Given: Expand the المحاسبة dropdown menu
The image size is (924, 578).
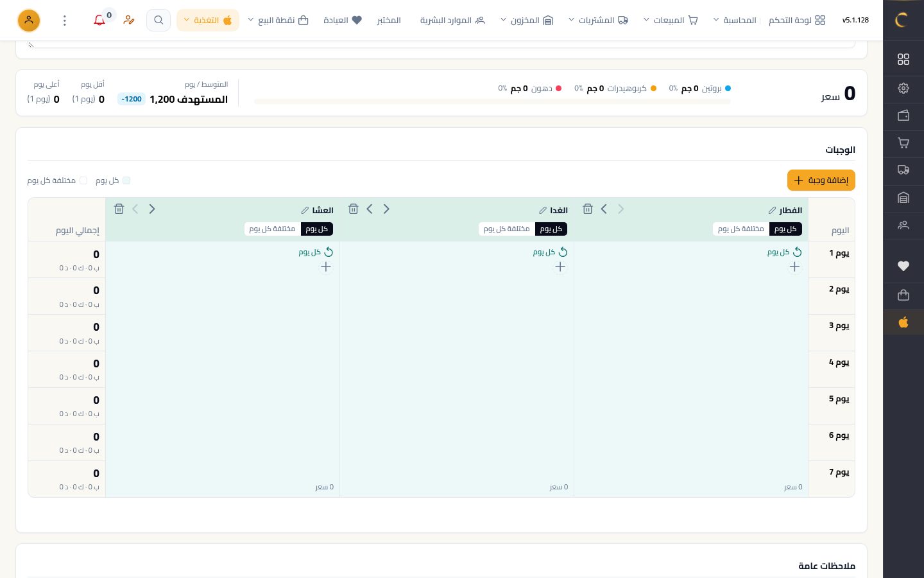Looking at the screenshot, I should (x=735, y=20).
